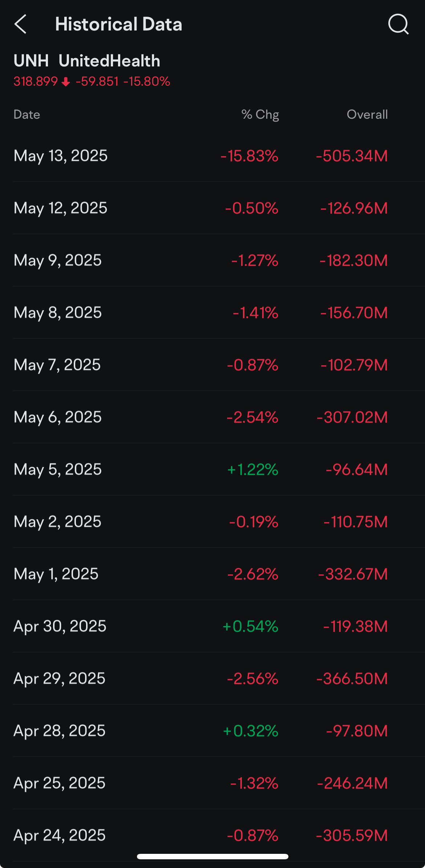Select the Apr 29, 2025 entry

212,678
